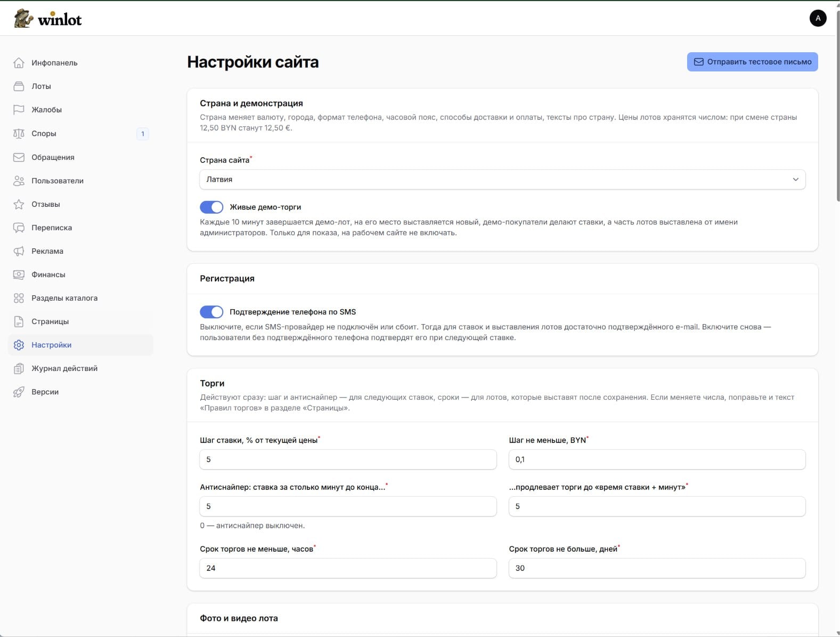Go to Инфопанель section

click(x=80, y=63)
